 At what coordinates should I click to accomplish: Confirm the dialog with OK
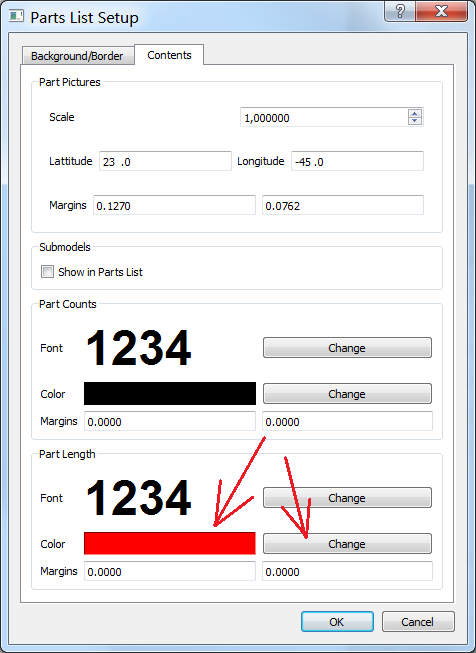(x=337, y=622)
